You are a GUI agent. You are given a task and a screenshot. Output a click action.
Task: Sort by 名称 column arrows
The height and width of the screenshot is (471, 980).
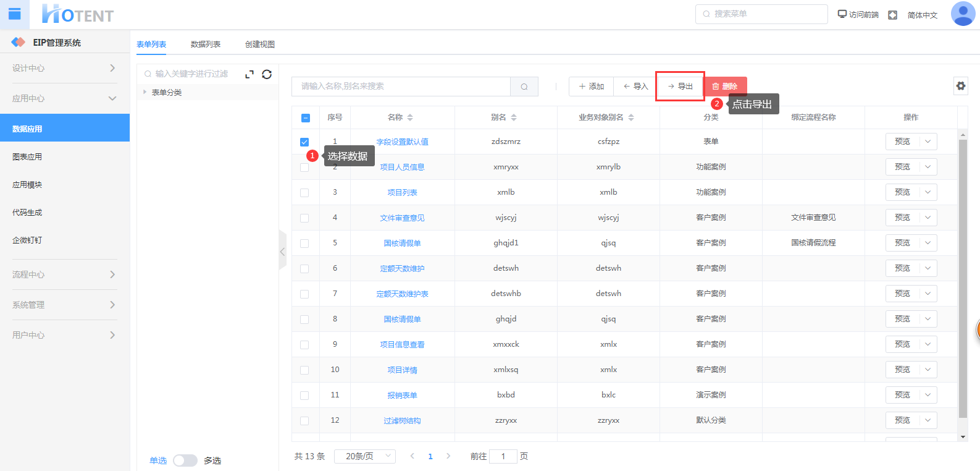[410, 117]
